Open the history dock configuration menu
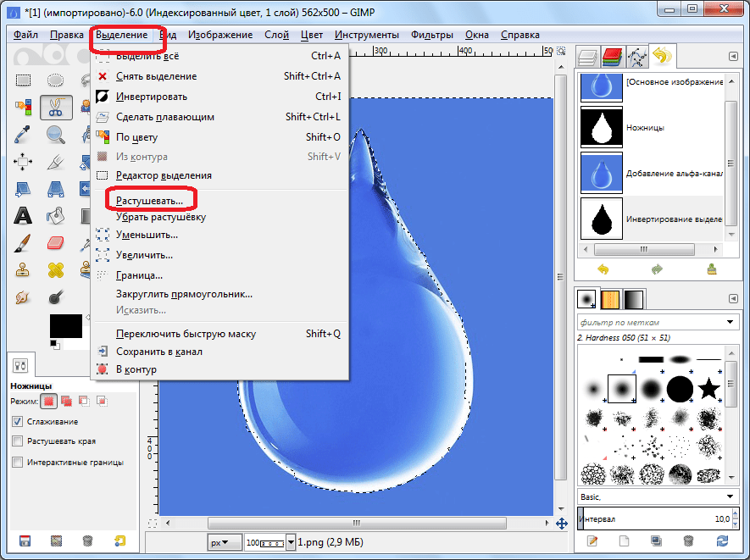The width and height of the screenshot is (750, 560). pyautogui.click(x=733, y=57)
